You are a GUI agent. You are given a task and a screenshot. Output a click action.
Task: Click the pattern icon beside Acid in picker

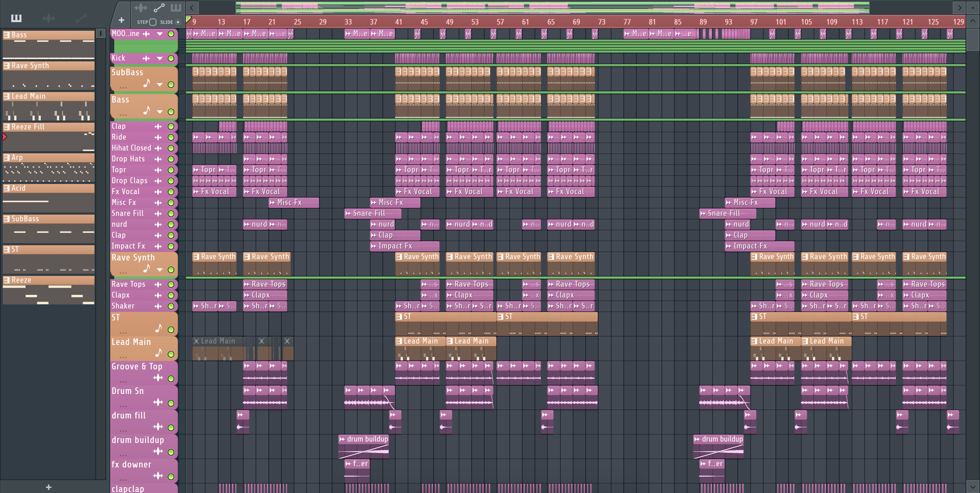[6, 188]
